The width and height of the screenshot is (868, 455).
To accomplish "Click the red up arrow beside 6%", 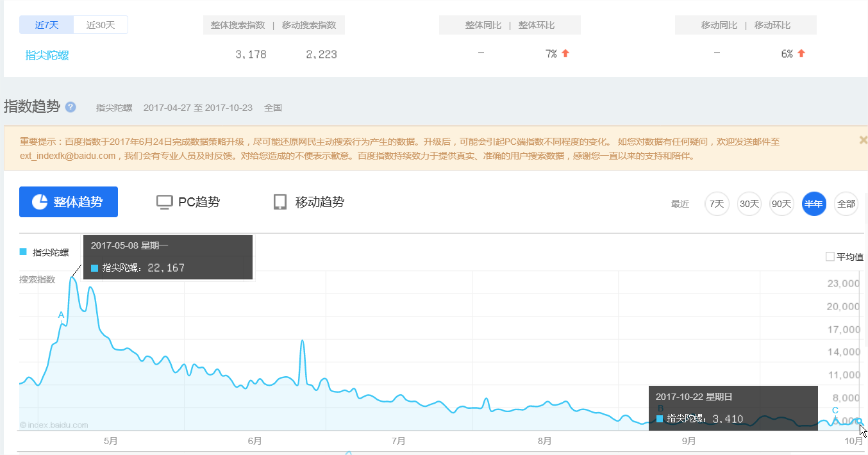I will 801,54.
